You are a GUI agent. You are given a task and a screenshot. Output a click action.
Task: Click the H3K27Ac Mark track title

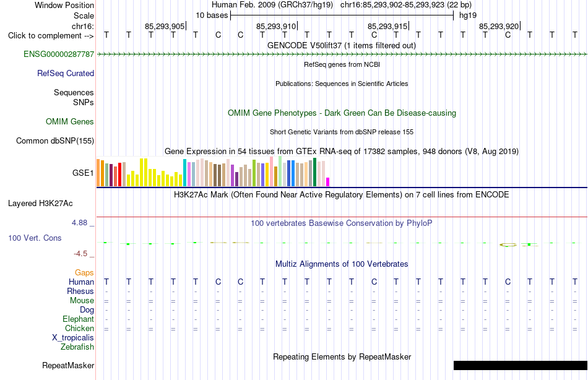[342, 195]
